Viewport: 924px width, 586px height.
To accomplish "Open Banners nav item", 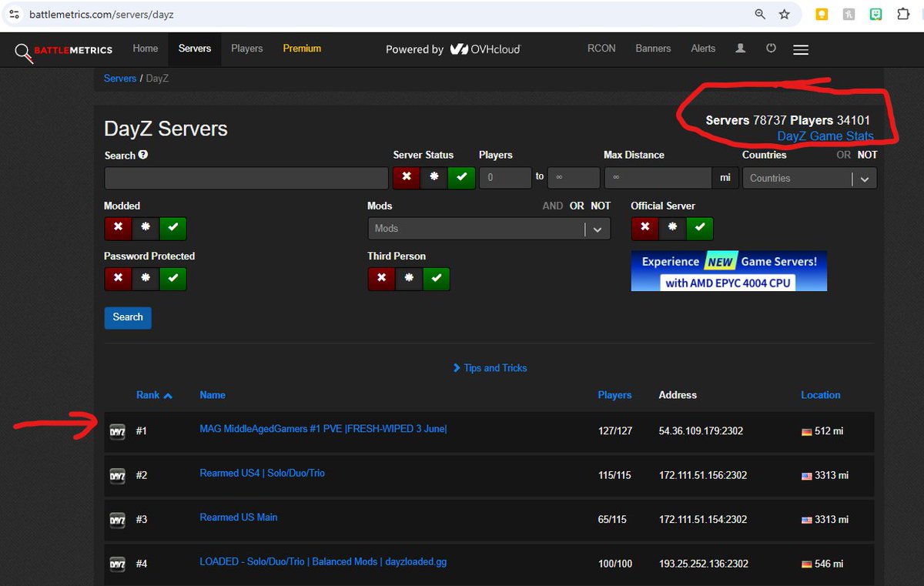I will click(x=653, y=49).
